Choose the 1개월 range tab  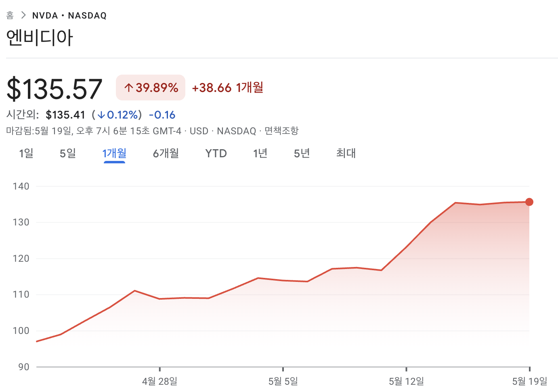pyautogui.click(x=114, y=153)
